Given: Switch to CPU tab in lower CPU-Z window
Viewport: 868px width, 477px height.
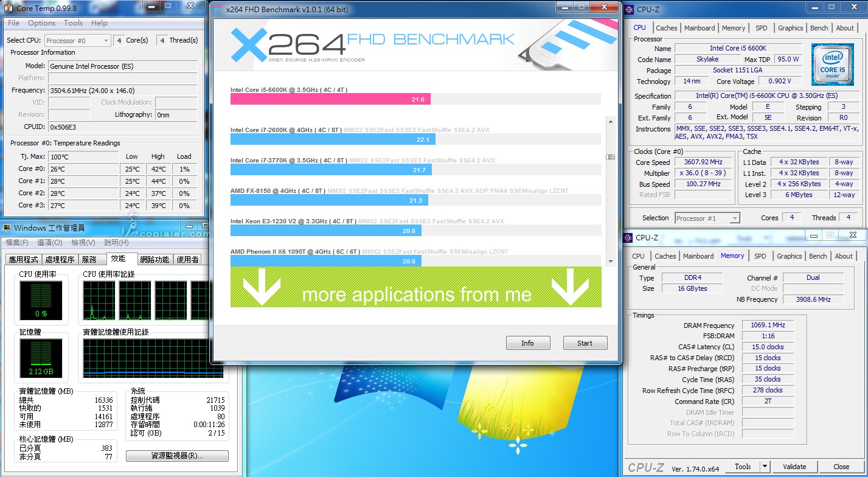Looking at the screenshot, I should (638, 256).
